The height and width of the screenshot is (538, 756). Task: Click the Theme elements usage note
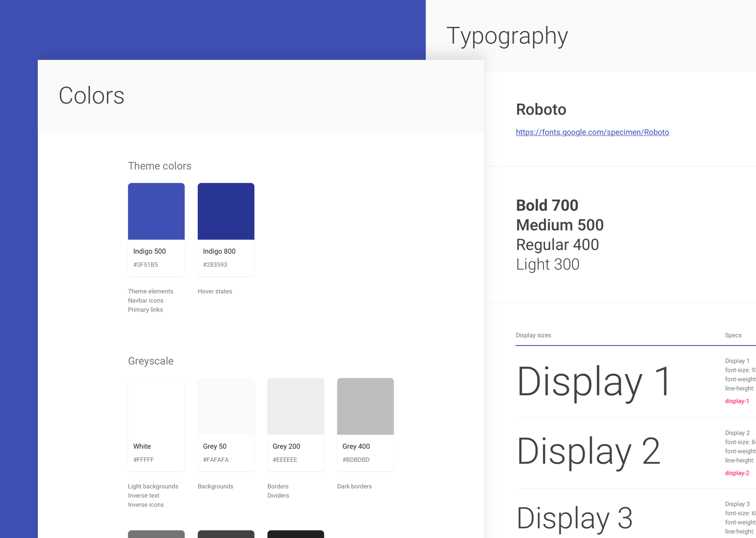pos(151,291)
